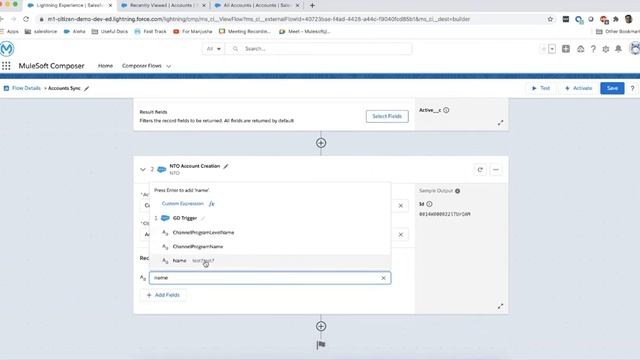Click the Salesforce cloud icon of step 2
The height and width of the screenshot is (360, 640).
(x=162, y=169)
